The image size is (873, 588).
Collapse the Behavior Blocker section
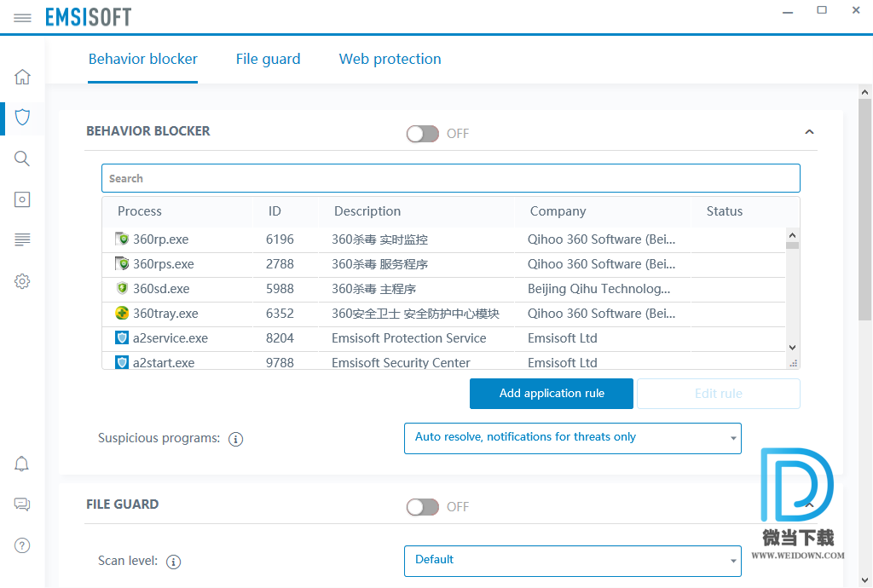click(x=809, y=132)
